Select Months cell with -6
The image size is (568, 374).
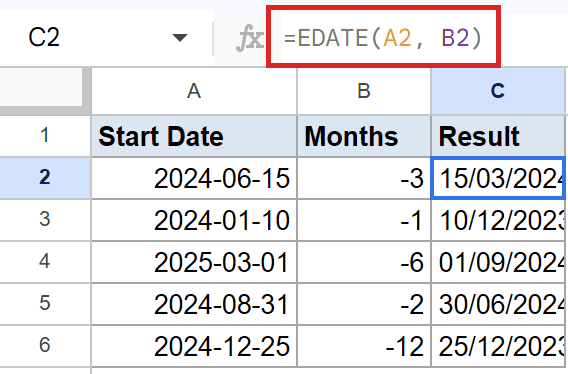coord(364,262)
